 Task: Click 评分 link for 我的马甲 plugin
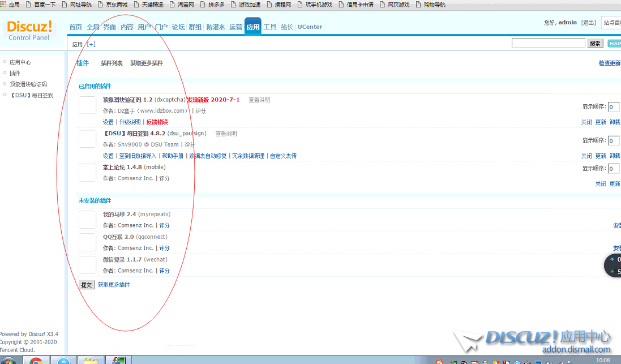164,225
